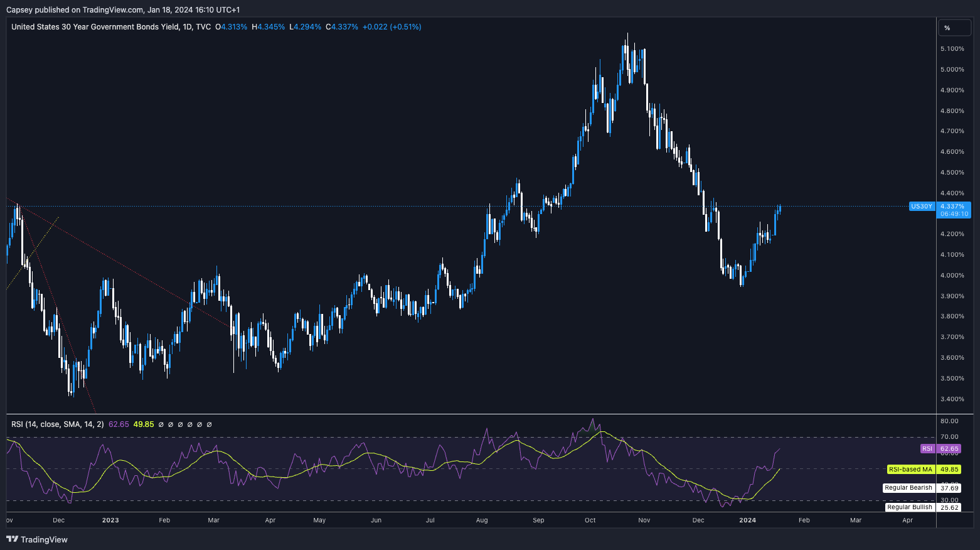
Task: Click the purple RSI value 62.65 in legend
Action: 119,424
